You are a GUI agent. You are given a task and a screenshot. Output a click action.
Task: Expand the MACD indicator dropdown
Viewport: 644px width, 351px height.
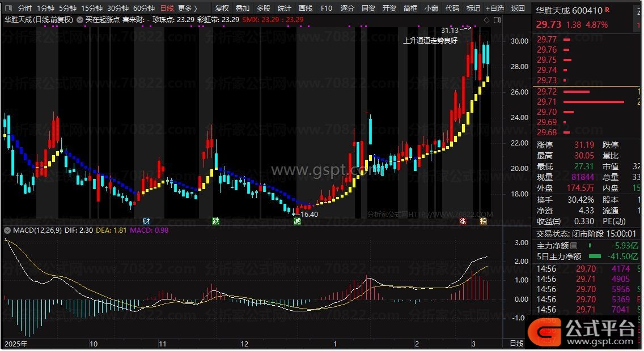click(7, 230)
